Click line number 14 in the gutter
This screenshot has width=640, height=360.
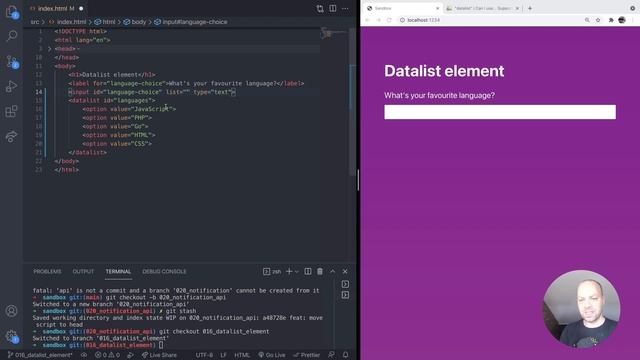[x=38, y=92]
